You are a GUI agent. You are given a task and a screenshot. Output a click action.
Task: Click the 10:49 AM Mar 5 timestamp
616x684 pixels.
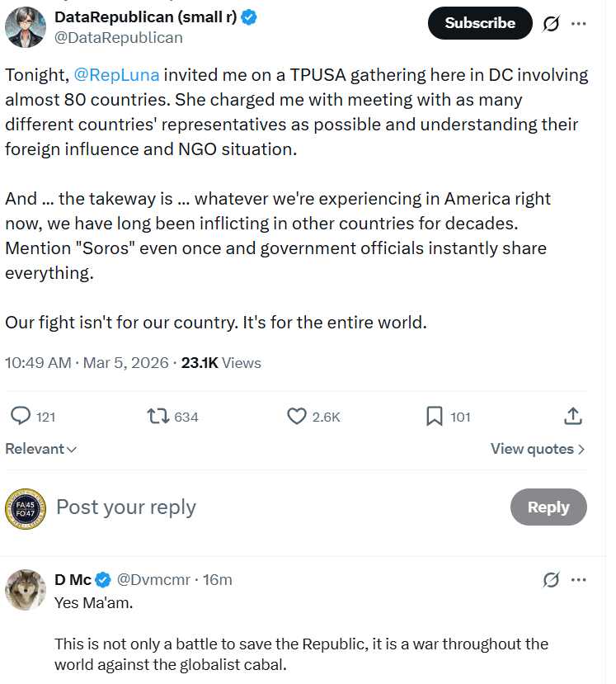click(87, 363)
